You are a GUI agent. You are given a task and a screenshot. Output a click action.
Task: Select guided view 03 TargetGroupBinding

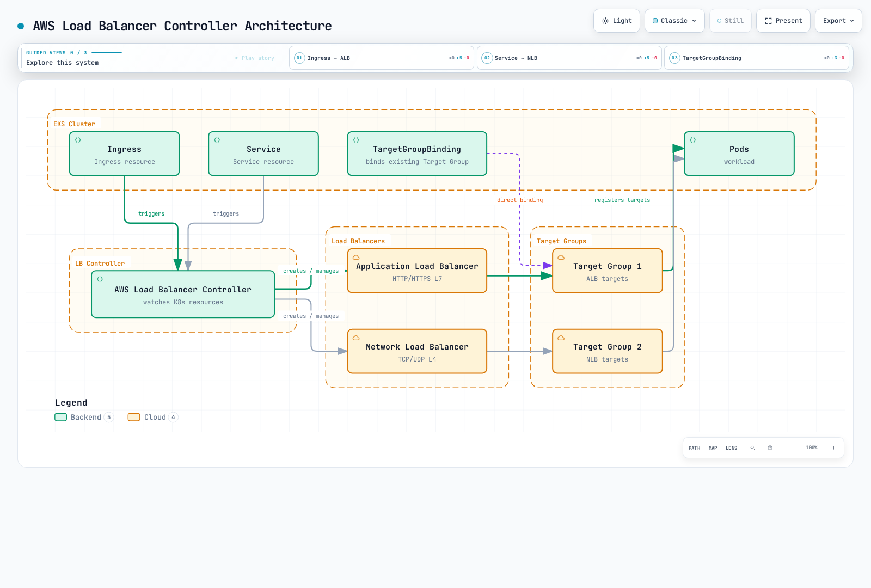(x=757, y=58)
